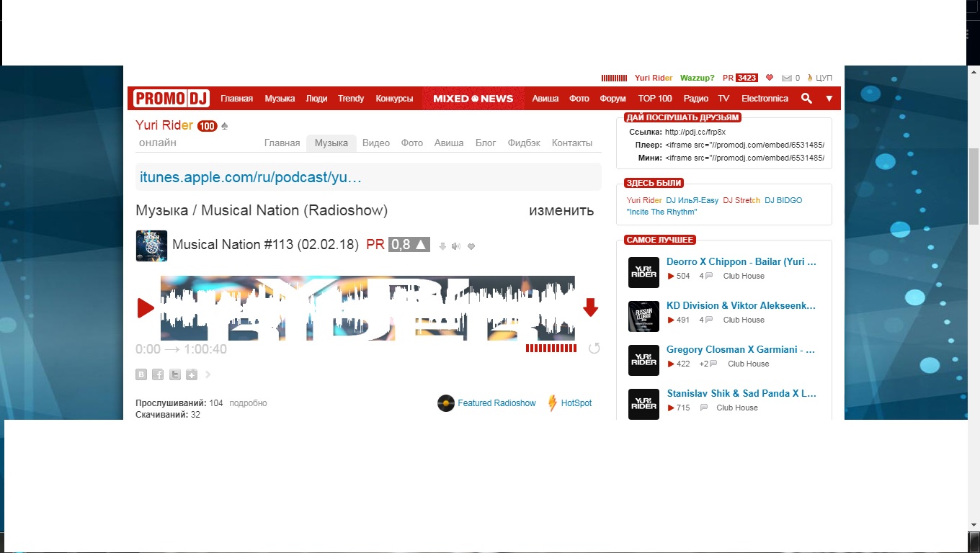The height and width of the screenshot is (553, 980).
Task: Expand more share options with the chevron
Action: point(208,374)
